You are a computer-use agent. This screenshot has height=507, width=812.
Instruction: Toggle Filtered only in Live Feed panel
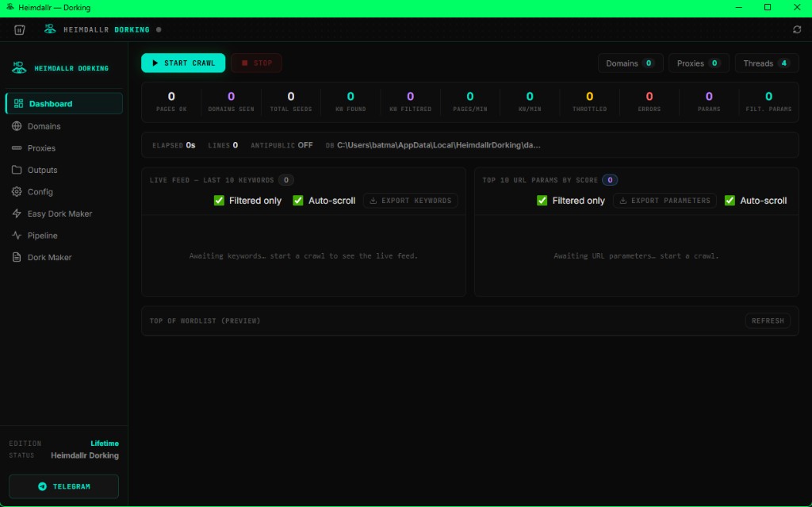pos(219,200)
